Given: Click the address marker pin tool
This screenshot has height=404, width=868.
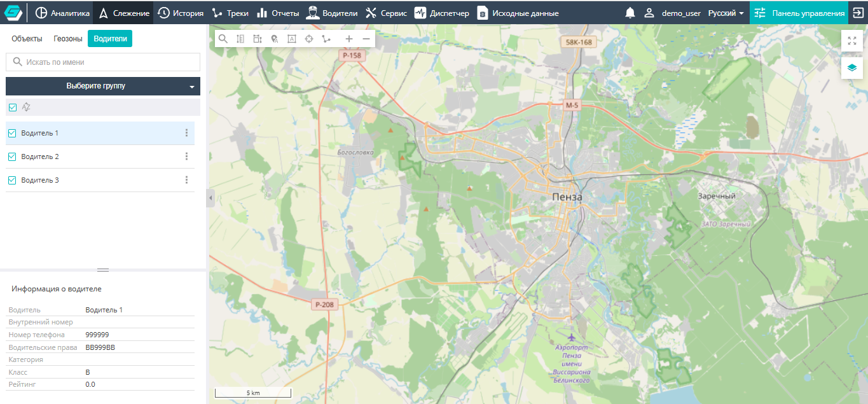Looking at the screenshot, I should pos(275,39).
